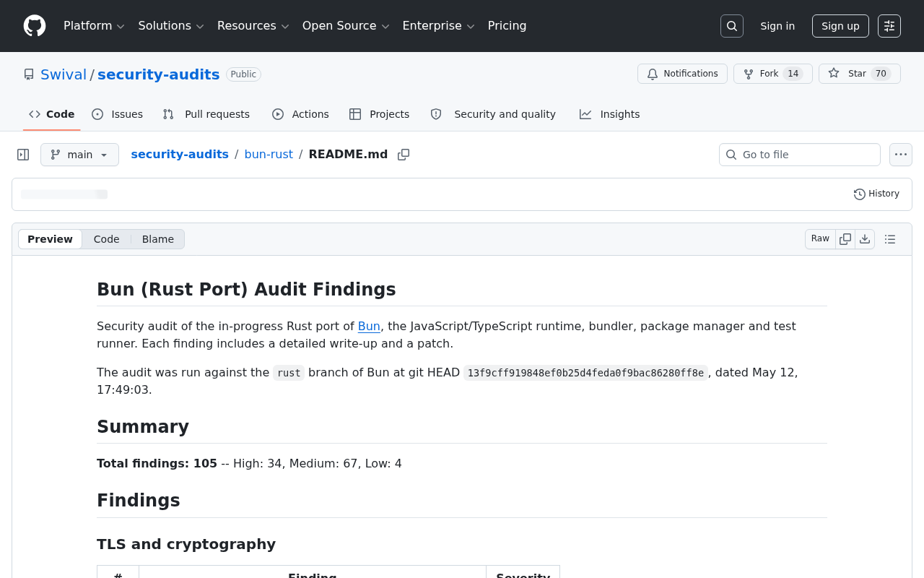The height and width of the screenshot is (578, 924).
Task: Go to the GitHub homepage logo
Action: pyautogui.click(x=35, y=26)
